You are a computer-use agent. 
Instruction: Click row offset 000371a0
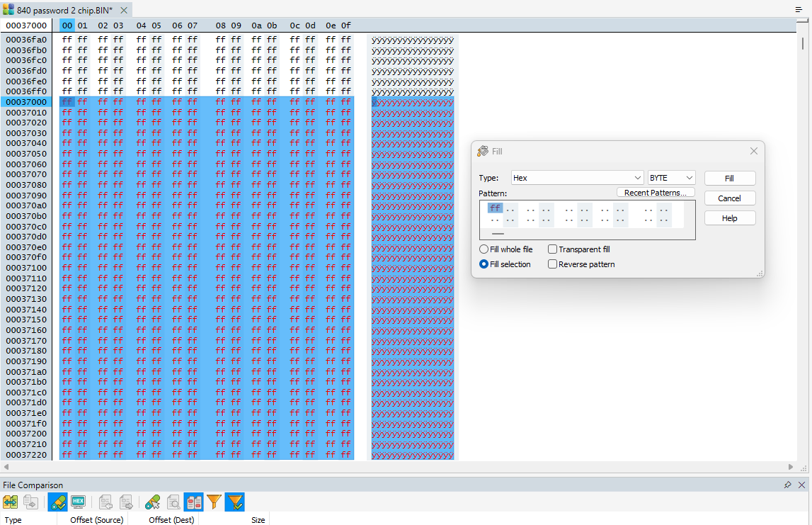point(26,371)
